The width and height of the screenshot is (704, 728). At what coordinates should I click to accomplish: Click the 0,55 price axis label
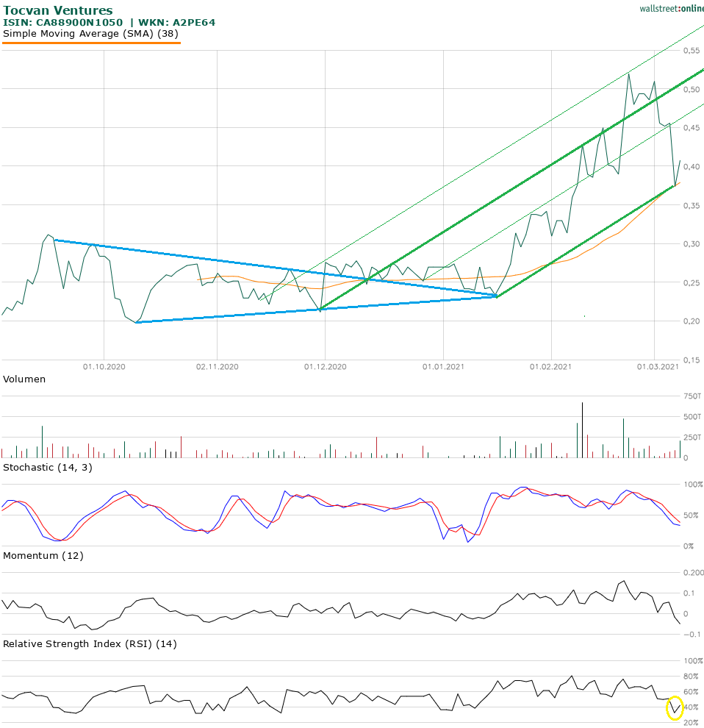(x=691, y=50)
